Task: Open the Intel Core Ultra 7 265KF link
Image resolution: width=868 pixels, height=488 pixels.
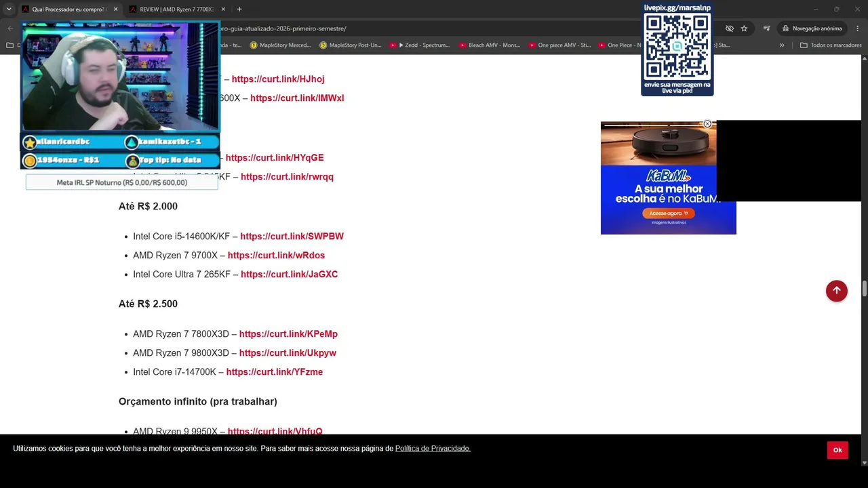Action: 289,274
